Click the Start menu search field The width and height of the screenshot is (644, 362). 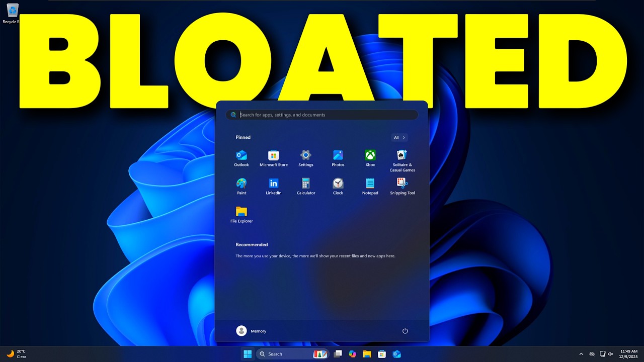[322, 115]
